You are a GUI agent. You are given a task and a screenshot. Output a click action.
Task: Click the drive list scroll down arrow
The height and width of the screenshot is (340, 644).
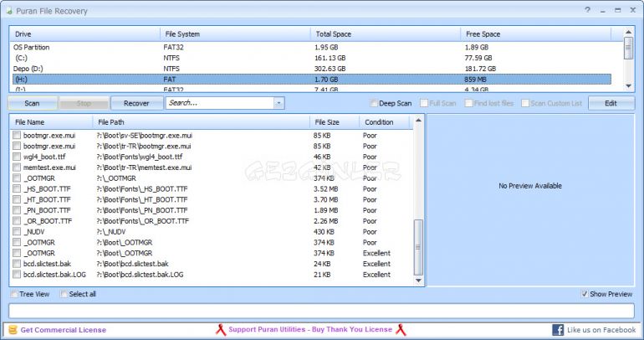click(628, 85)
